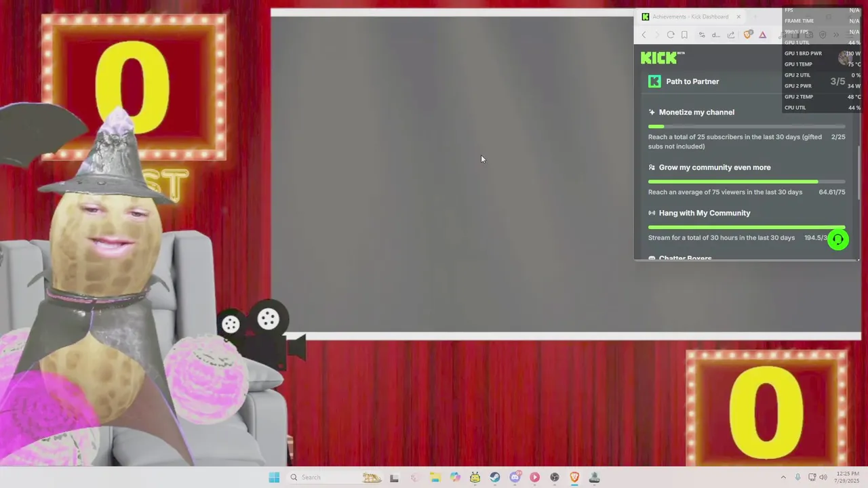Click the Reach an average of 75 viewers text
The image size is (868, 488).
pyautogui.click(x=725, y=192)
